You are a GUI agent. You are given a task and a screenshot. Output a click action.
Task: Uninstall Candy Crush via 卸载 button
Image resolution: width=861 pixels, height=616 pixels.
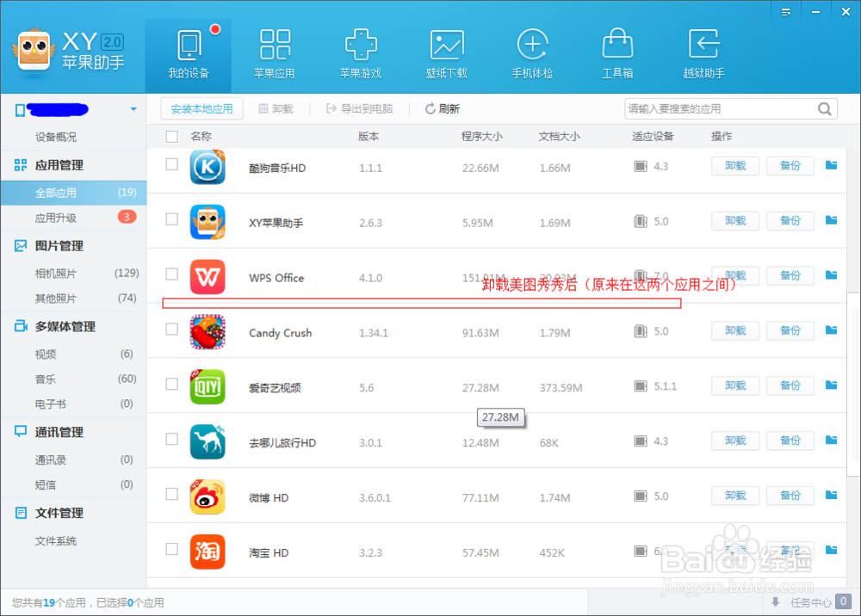click(734, 330)
